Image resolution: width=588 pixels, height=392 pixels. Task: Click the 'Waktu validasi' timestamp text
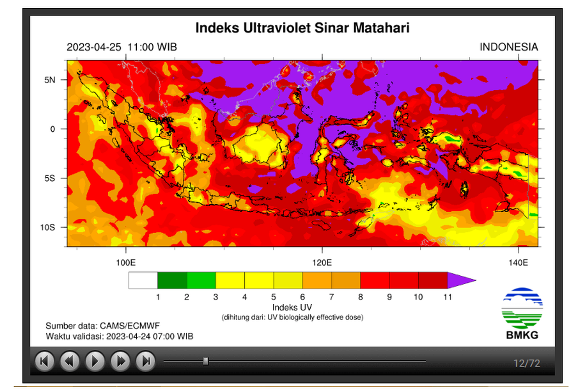point(120,336)
